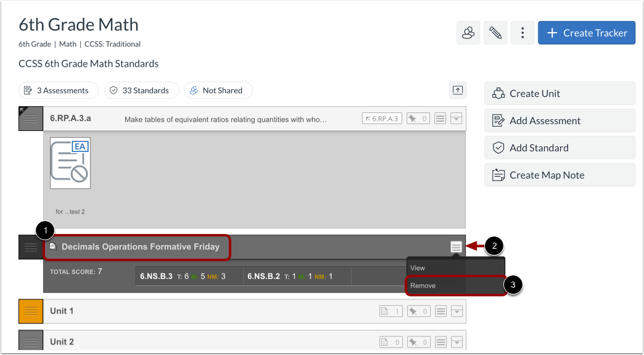The height and width of the screenshot is (355, 644).
Task: Click the 33 Standards pill
Action: (x=141, y=90)
